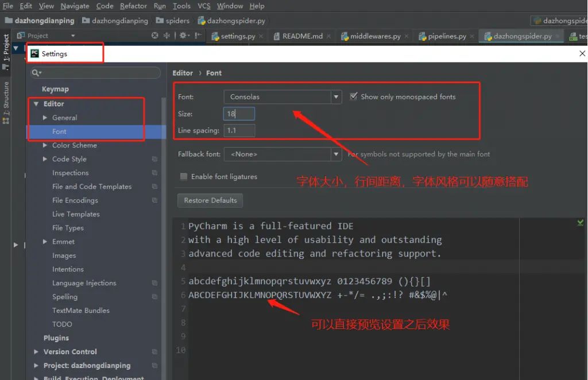This screenshot has height=380, width=588.
Task: Select Live Templates setting
Action: pyautogui.click(x=76, y=214)
